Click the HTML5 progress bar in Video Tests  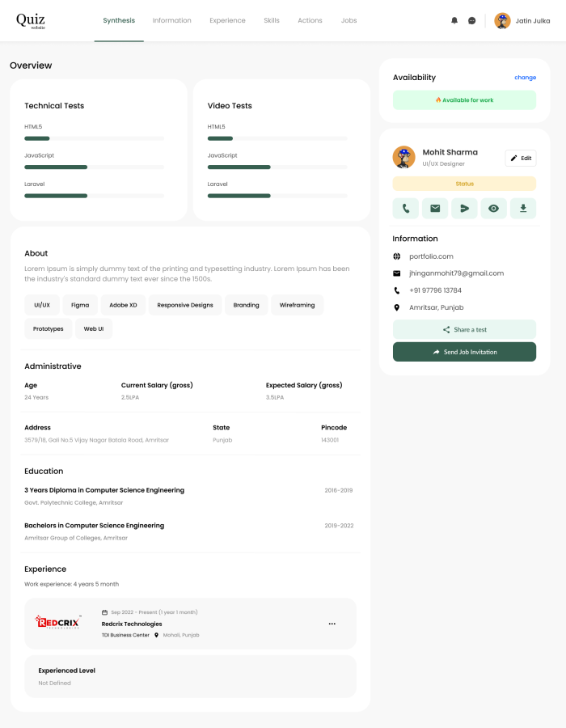tap(277, 138)
